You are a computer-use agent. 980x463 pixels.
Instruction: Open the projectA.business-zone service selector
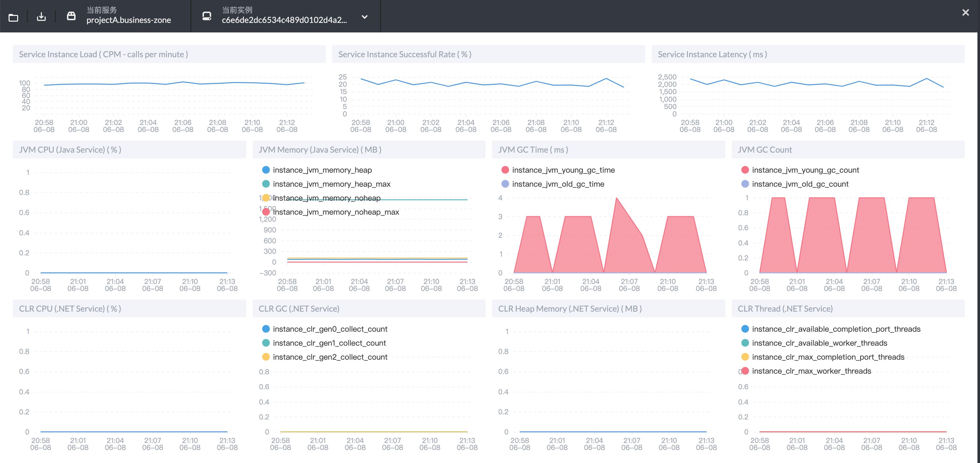click(128, 20)
